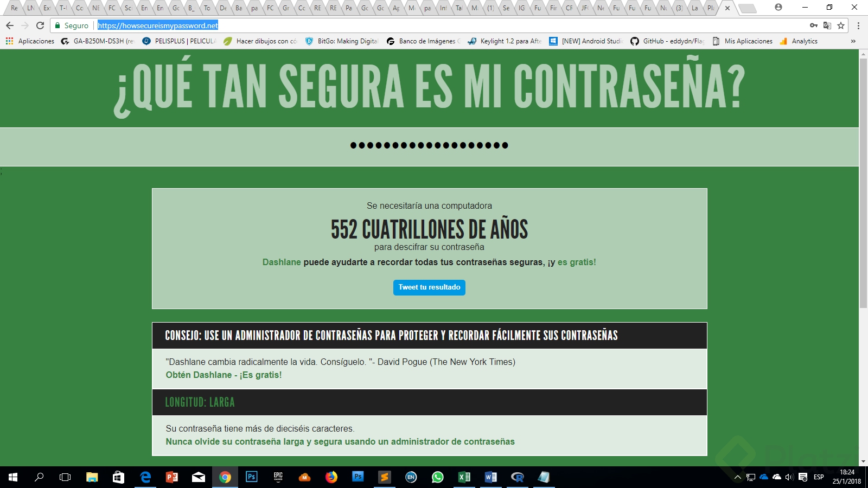Click "Obtén Dashlane - ¡Es gratis!" link
The width and height of the screenshot is (868, 488).
pyautogui.click(x=224, y=375)
